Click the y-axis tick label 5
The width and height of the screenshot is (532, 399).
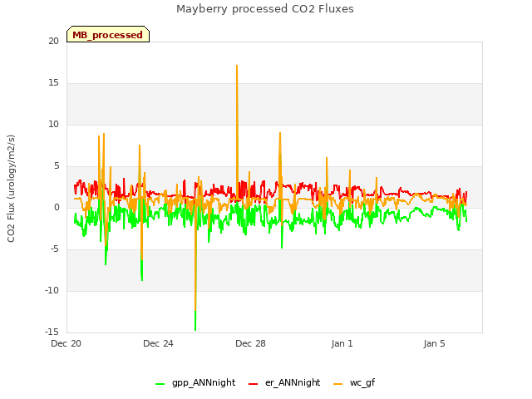(x=57, y=166)
